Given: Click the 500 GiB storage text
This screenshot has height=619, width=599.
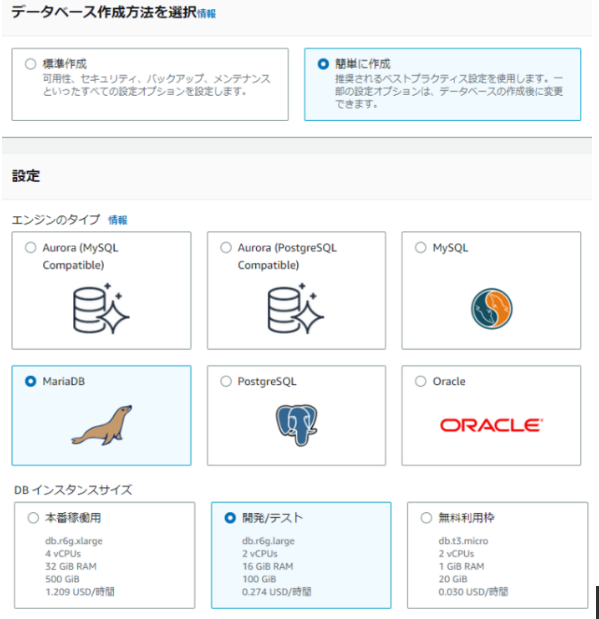Looking at the screenshot, I should pos(62,579).
